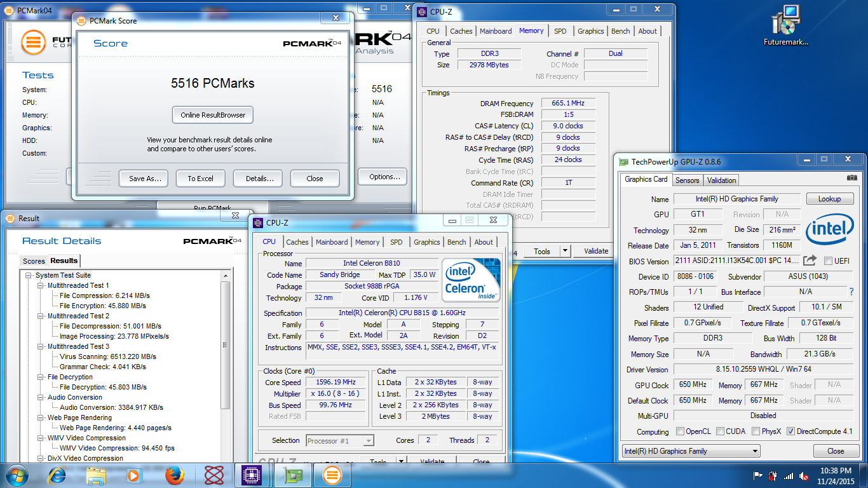Viewport: 868px width, 488px height.
Task: Enable the PhysX checkbox
Action: click(756, 431)
